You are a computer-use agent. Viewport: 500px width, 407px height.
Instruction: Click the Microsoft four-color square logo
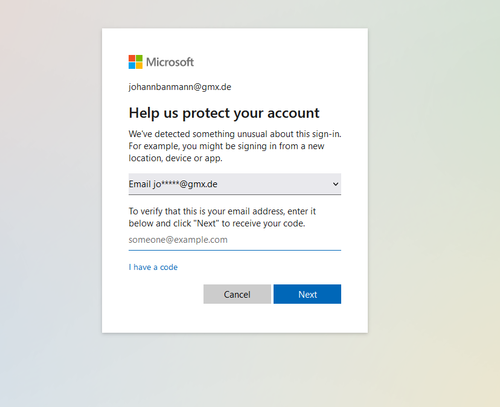pos(135,62)
